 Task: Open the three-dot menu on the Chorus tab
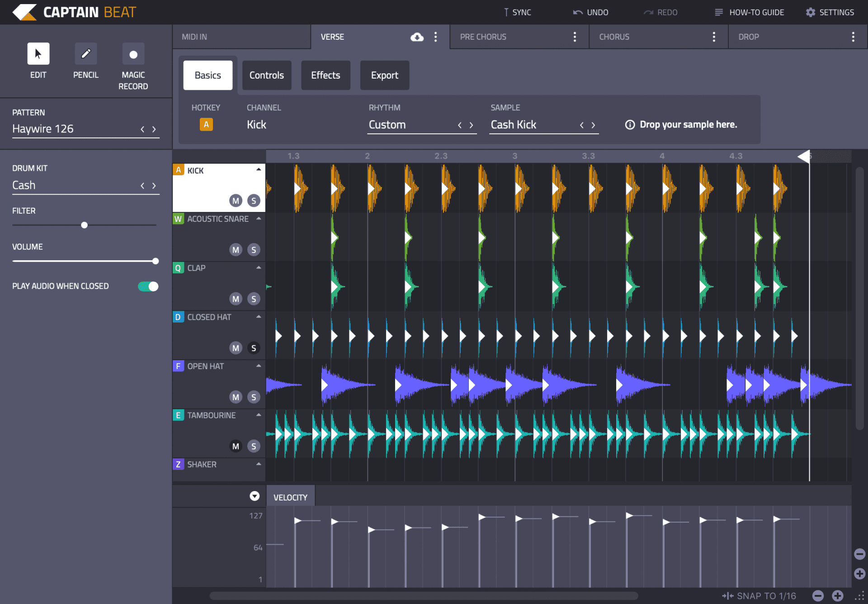click(x=714, y=37)
